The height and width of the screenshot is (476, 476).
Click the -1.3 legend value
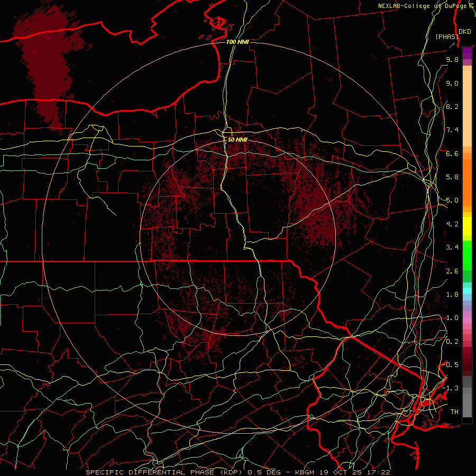click(451, 388)
